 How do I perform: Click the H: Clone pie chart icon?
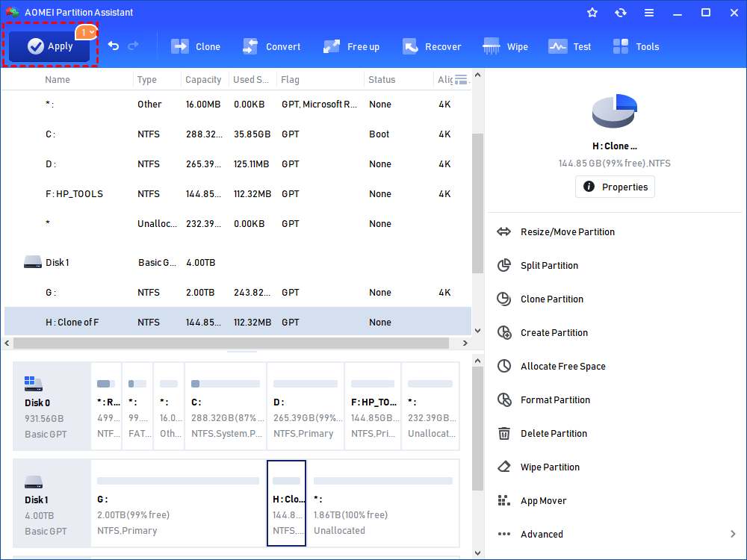coord(615,111)
